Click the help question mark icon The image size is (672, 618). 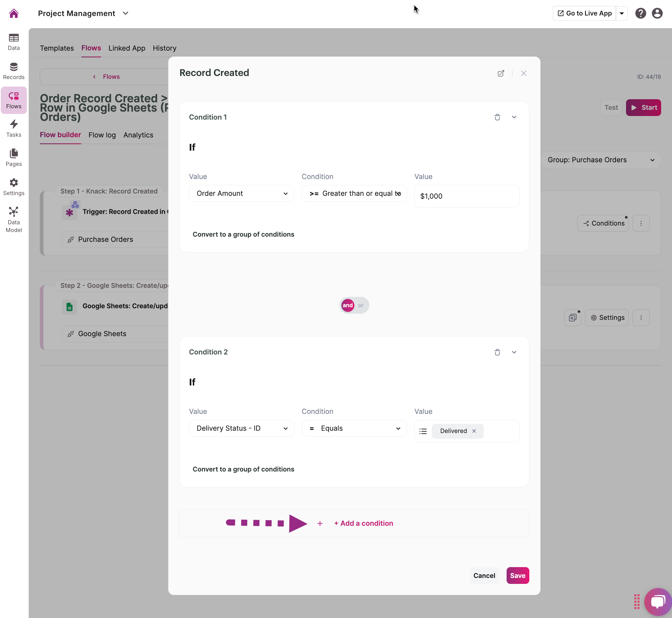click(640, 13)
